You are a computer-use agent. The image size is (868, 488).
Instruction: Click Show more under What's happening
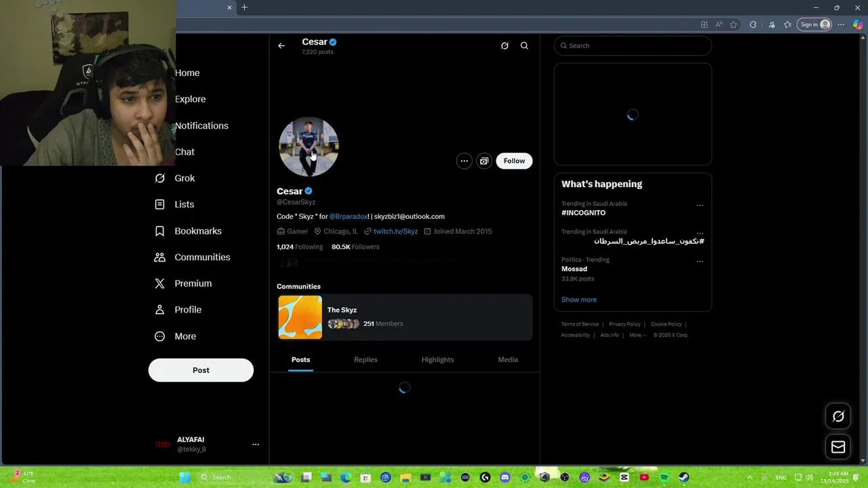pos(579,300)
